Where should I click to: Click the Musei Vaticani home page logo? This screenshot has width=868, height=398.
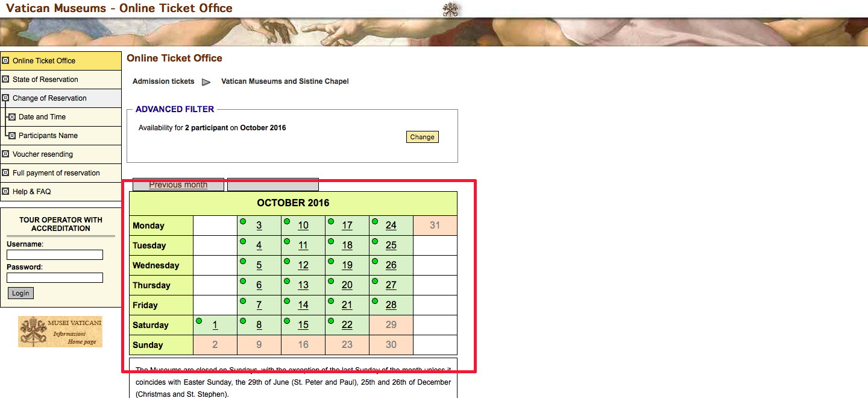pos(60,332)
